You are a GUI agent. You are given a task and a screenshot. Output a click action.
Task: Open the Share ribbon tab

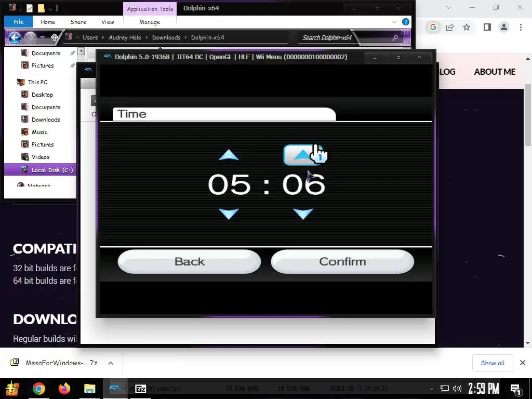point(78,22)
